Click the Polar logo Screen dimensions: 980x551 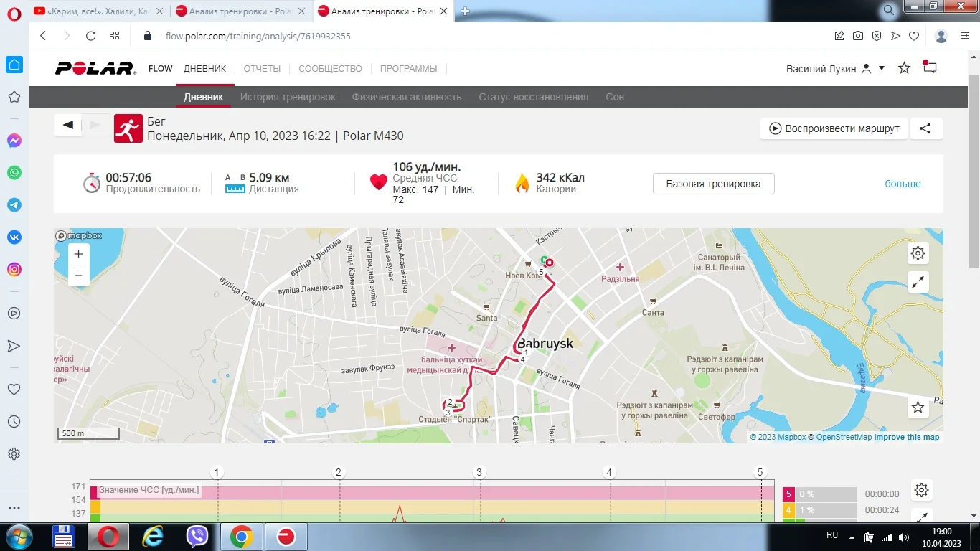pyautogui.click(x=95, y=68)
